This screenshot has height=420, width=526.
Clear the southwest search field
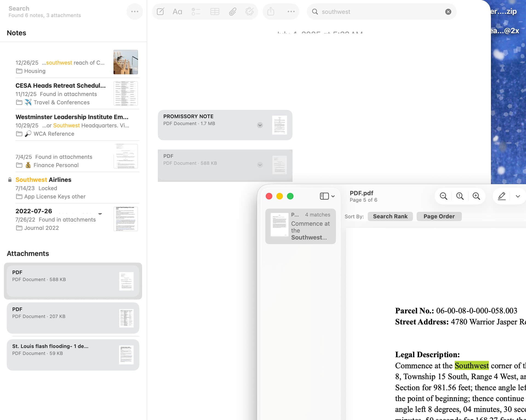(448, 12)
